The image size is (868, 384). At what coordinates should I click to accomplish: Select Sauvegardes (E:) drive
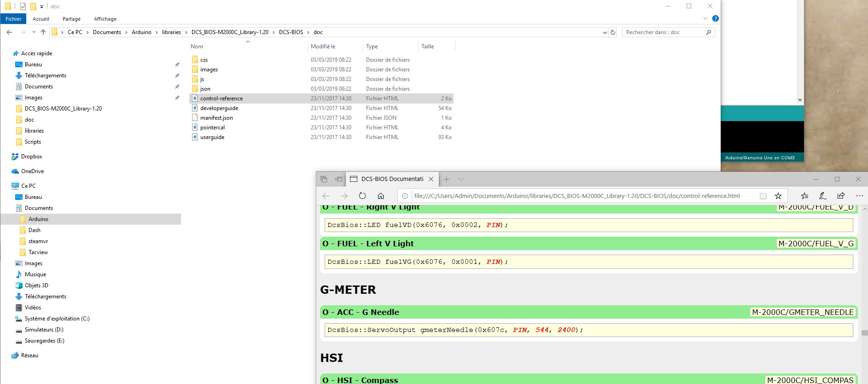pos(45,341)
